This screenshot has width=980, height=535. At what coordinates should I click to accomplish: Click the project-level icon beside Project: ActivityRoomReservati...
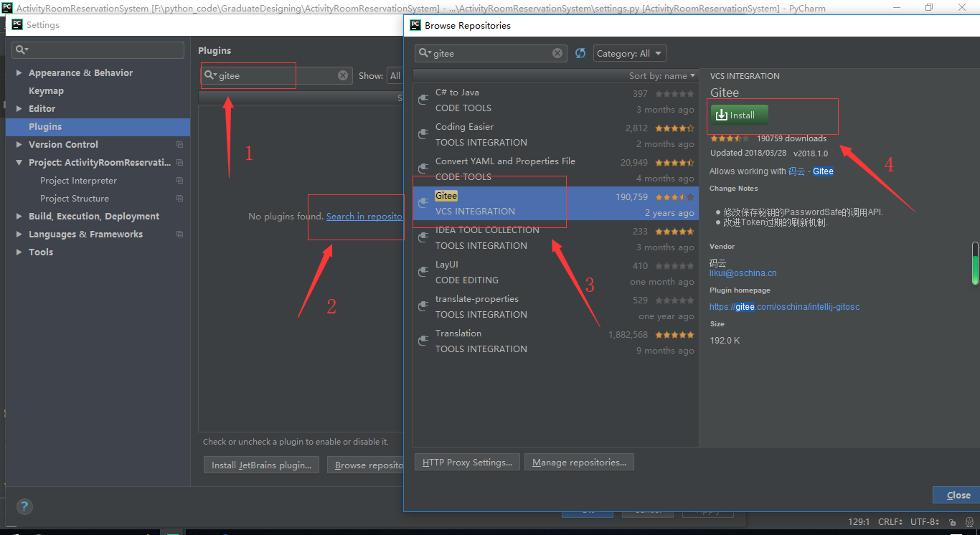click(179, 162)
